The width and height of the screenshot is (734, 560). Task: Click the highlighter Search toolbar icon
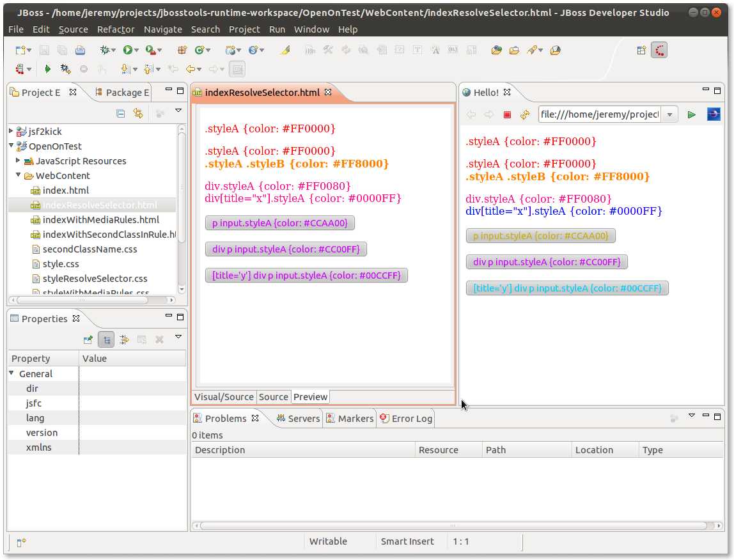click(285, 50)
